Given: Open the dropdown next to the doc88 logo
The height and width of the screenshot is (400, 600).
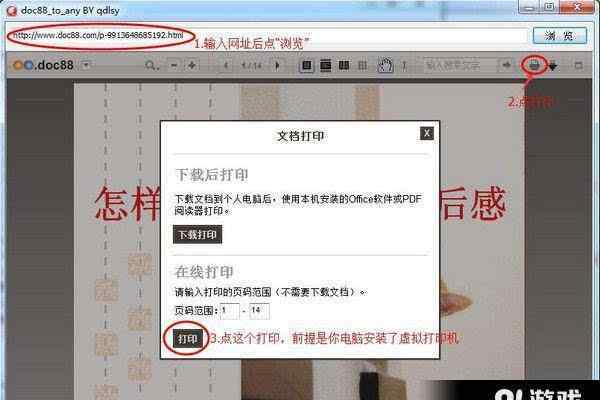Looking at the screenshot, I should pyautogui.click(x=86, y=65).
